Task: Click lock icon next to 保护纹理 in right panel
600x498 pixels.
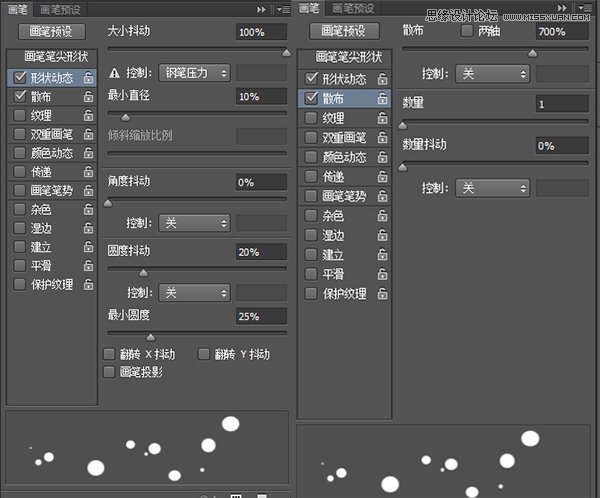Action: click(x=382, y=294)
